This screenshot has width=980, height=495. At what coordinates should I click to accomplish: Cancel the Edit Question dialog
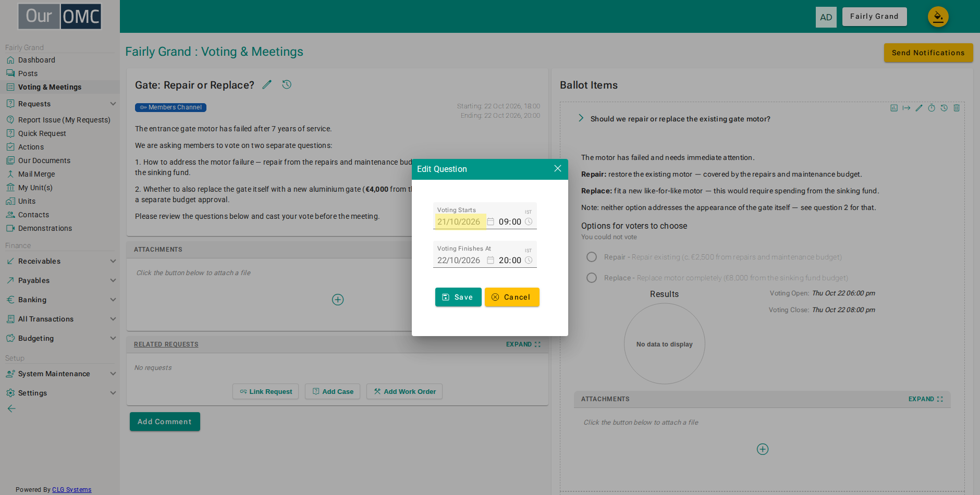pos(512,297)
